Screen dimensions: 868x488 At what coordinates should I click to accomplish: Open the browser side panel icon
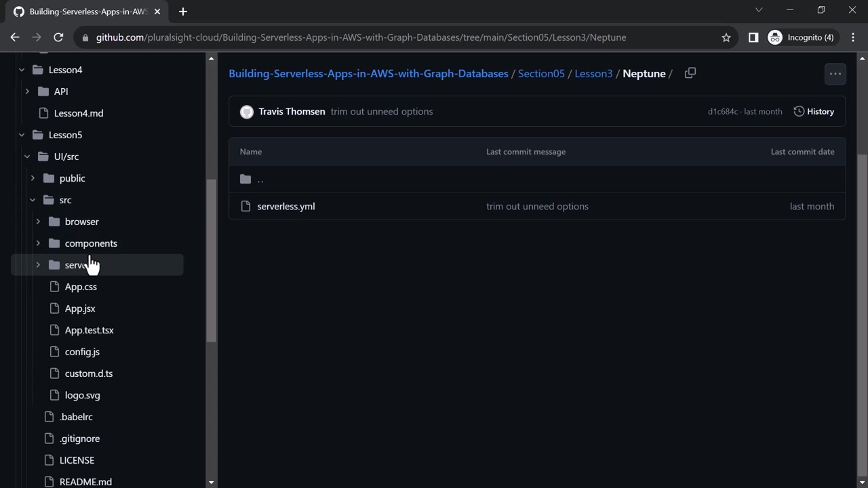coord(753,37)
